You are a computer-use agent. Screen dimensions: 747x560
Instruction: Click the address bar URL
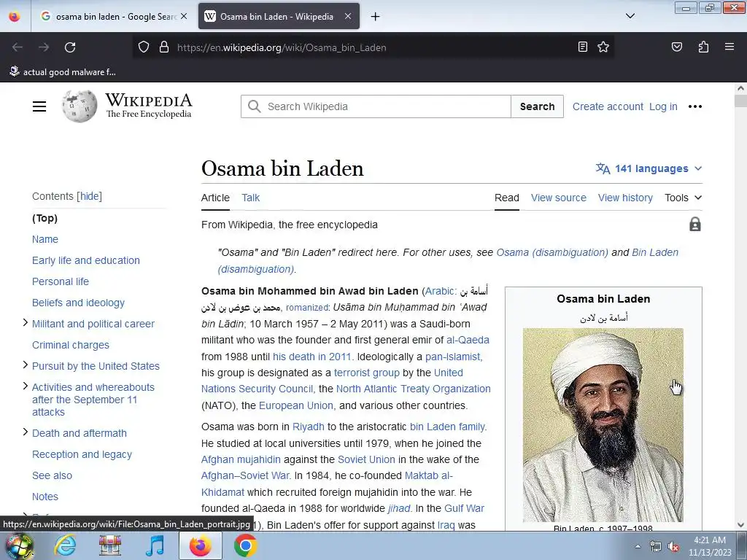click(282, 47)
